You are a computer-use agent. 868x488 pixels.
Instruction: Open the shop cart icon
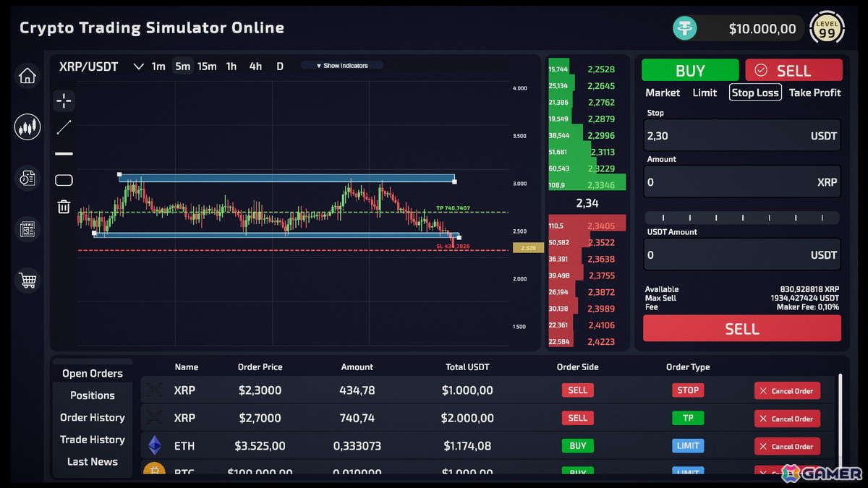[x=27, y=281]
